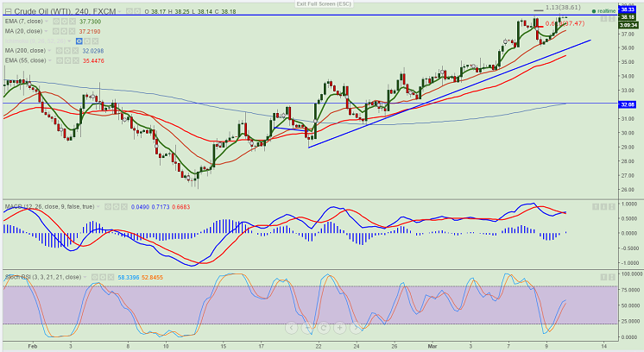Image resolution: width=644 pixels, height=352 pixels.
Task: Click the Stoch RSI (3, 3, 21, 21) label
Action: tap(43, 277)
